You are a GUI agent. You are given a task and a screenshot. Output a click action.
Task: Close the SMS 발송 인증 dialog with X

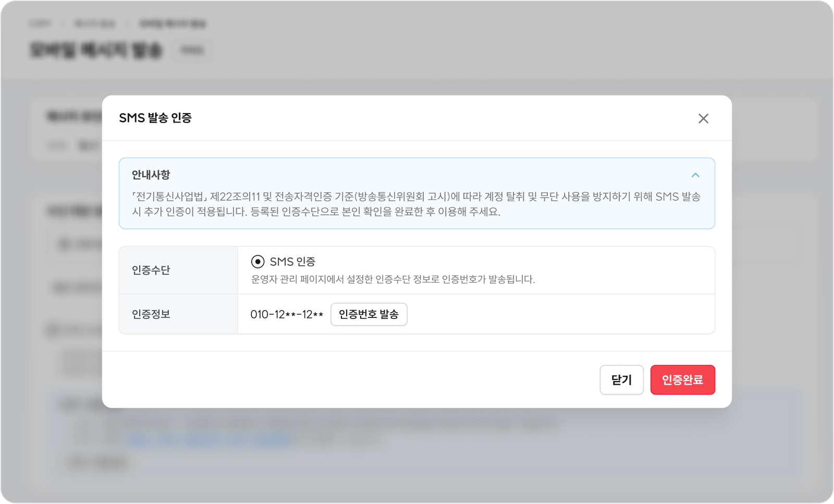tap(703, 118)
